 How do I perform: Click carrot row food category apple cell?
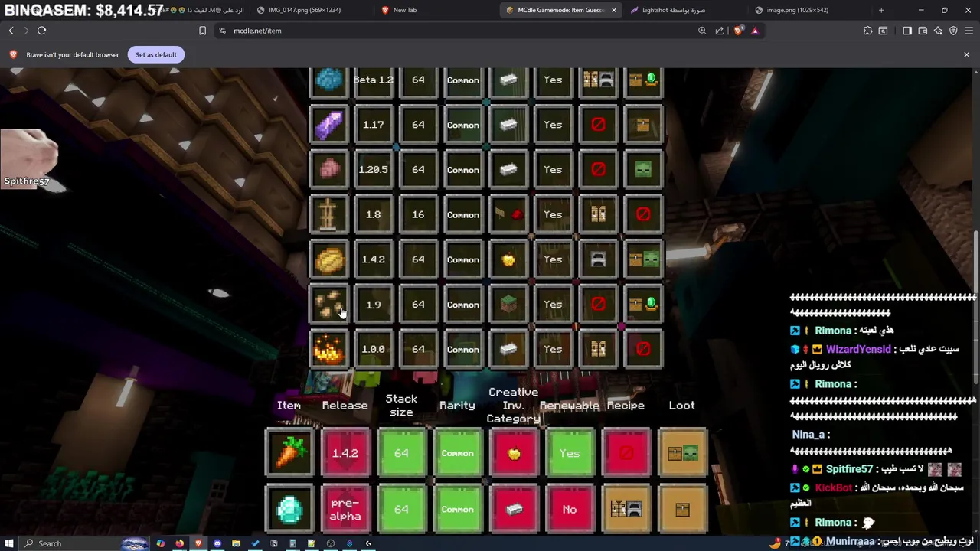pos(514,453)
